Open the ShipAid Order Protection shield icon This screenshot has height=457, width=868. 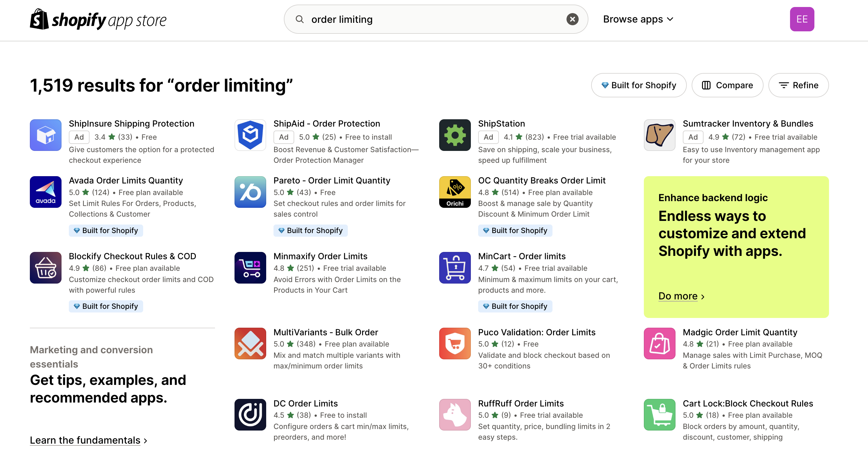coord(250,135)
